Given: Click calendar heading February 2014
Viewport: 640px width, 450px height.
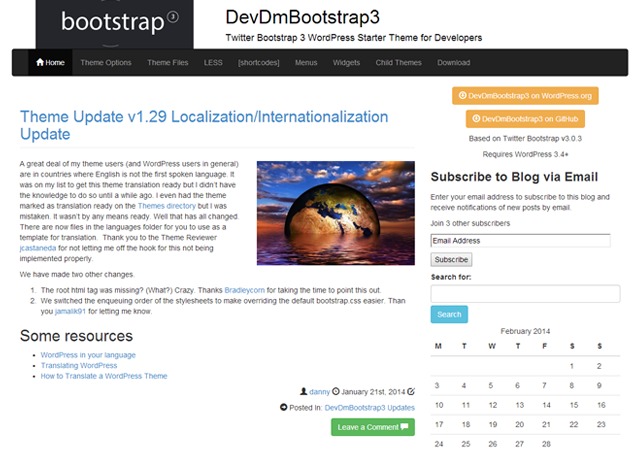Looking at the screenshot, I should tap(525, 331).
